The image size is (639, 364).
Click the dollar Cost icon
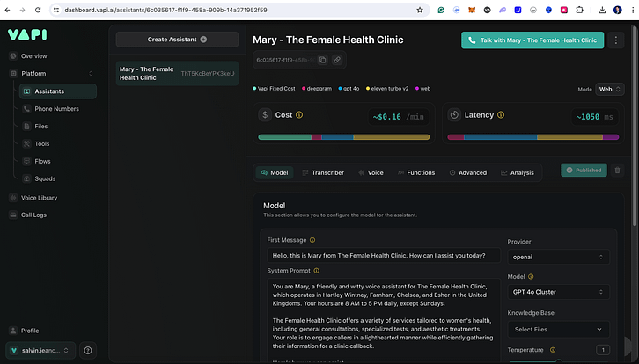[x=265, y=115]
